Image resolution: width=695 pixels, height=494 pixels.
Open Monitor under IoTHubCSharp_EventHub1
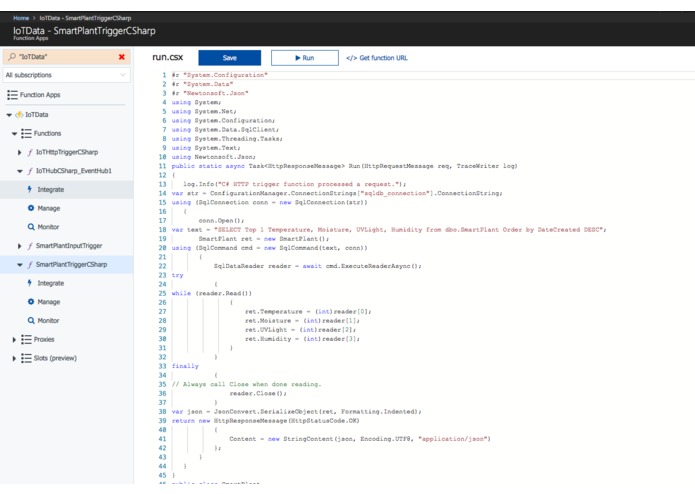point(48,227)
